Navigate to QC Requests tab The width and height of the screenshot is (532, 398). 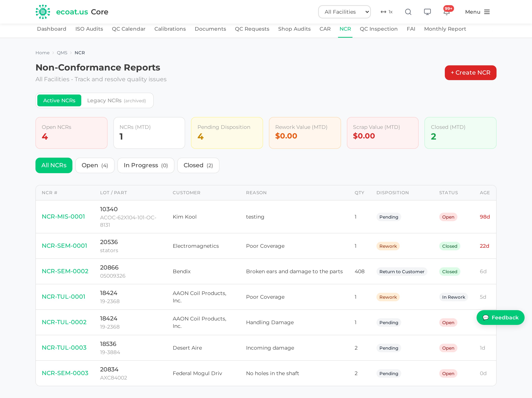pyautogui.click(x=252, y=29)
